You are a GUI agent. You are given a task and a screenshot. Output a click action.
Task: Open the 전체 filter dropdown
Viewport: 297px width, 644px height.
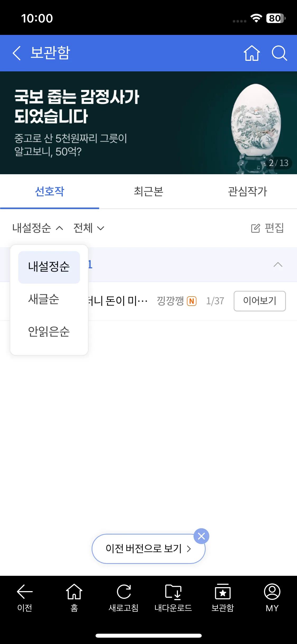[89, 228]
